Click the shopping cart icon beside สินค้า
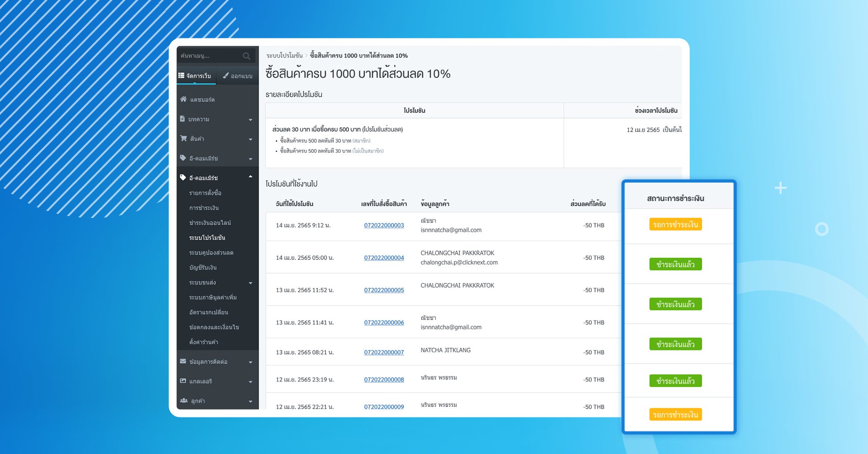This screenshot has height=454, width=868. 183,138
